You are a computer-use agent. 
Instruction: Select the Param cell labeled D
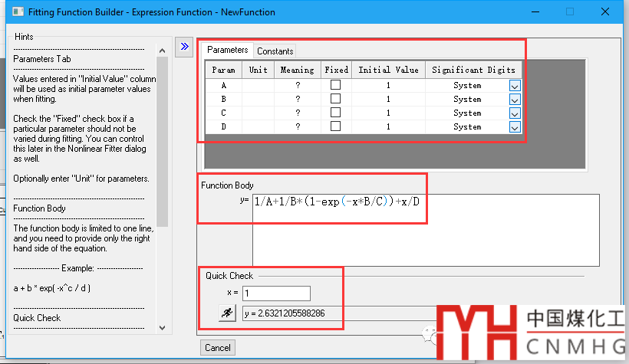223,126
